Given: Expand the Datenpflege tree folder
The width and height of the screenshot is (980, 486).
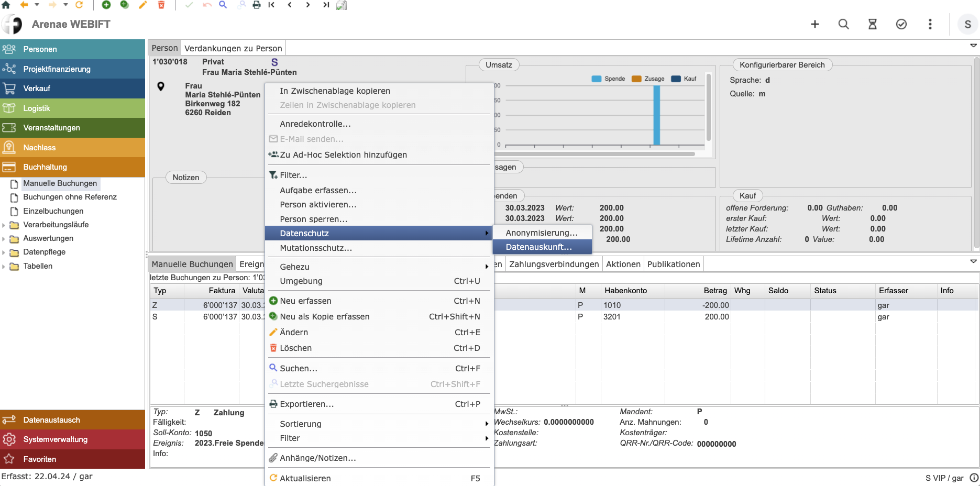Looking at the screenshot, I should coord(4,252).
